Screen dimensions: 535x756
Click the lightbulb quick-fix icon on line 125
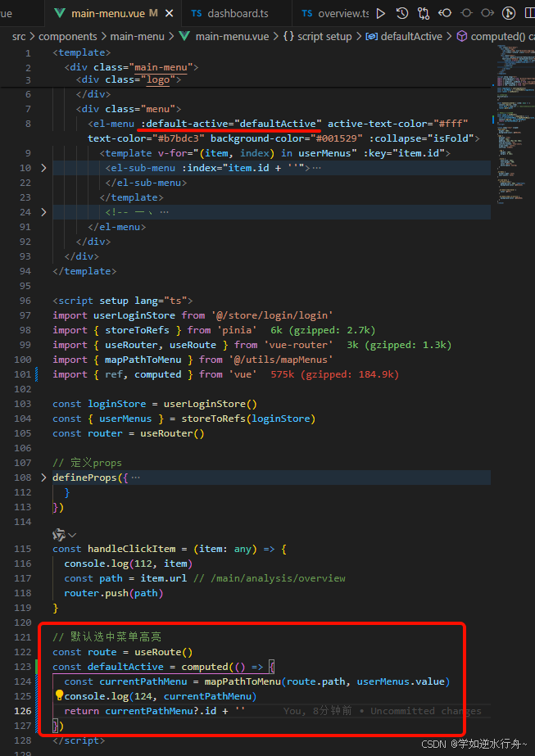[59, 695]
